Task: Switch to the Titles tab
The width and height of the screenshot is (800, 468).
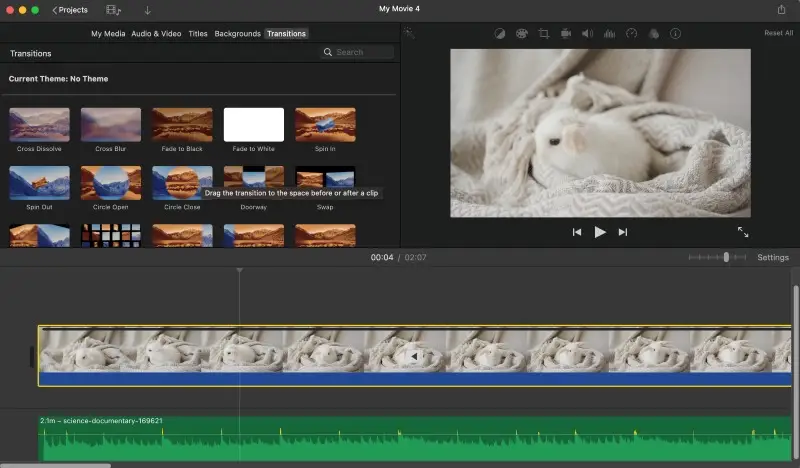Action: (x=198, y=33)
